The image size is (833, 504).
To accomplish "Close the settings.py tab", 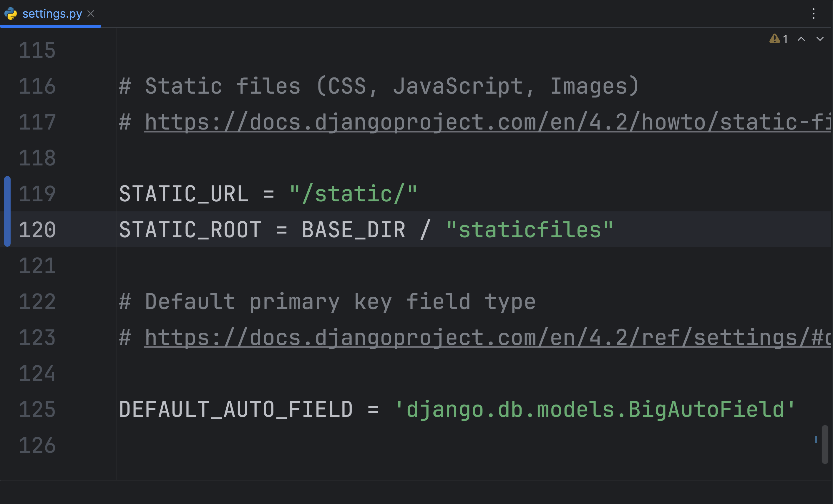I will coord(91,14).
